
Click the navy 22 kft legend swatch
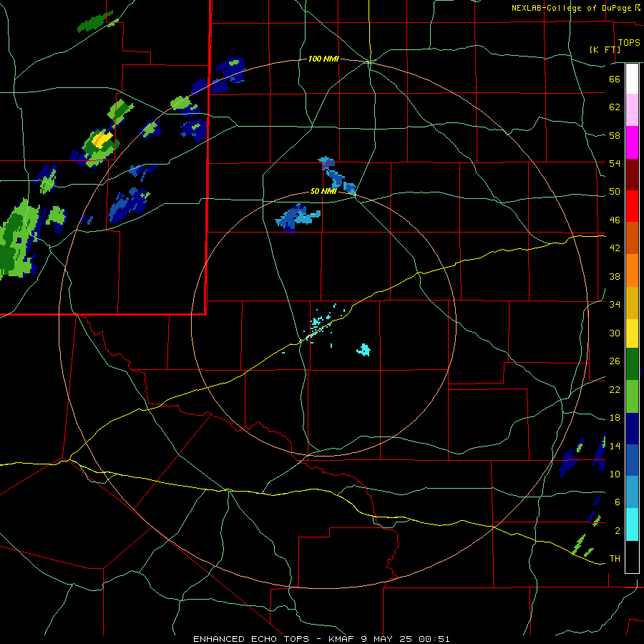point(632,429)
